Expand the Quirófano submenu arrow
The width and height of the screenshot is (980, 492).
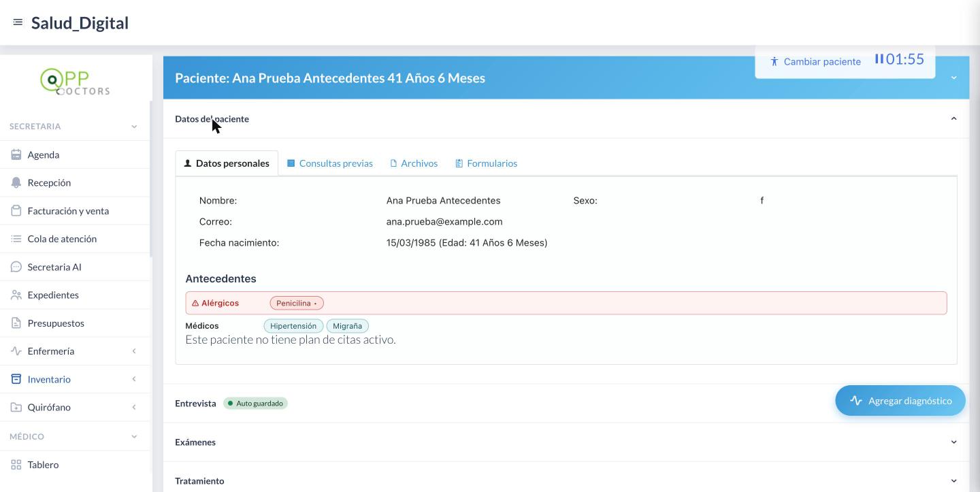(134, 407)
